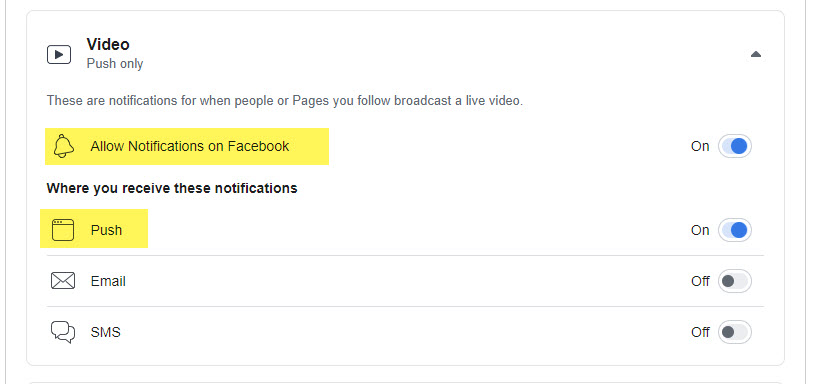Disable the Push notifications toggle
The image size is (814, 384).
pyautogui.click(x=735, y=230)
